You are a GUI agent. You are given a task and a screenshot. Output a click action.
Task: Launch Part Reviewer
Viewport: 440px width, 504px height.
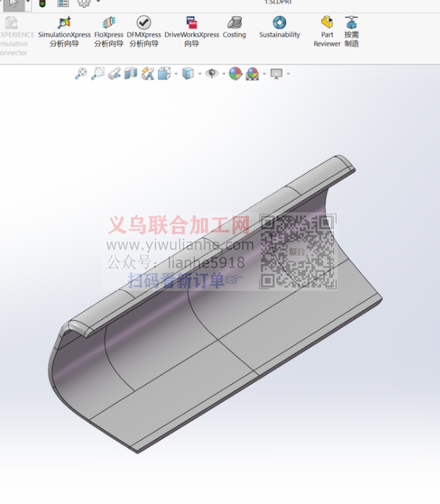coord(327,31)
